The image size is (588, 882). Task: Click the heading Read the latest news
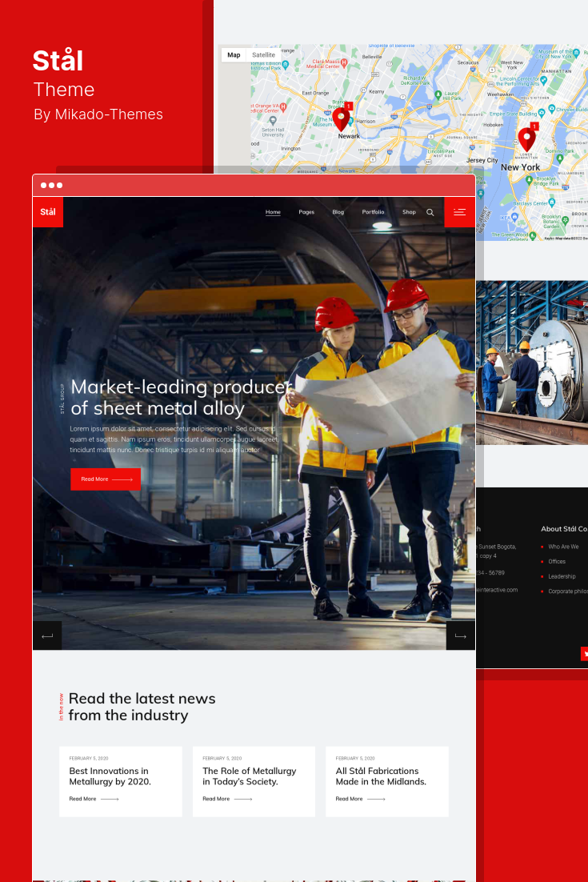142,707
